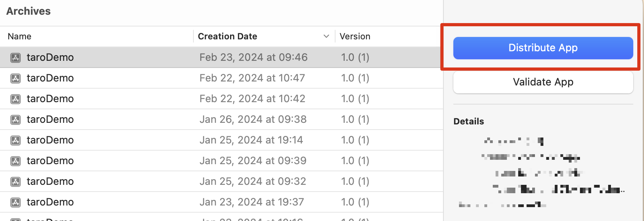This screenshot has width=644, height=221.
Task: Select archive icon dated Jan 25 at 09:39
Action: [16, 161]
